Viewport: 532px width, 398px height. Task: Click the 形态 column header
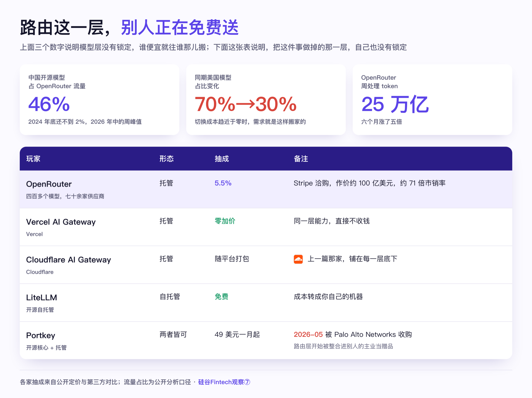pos(167,159)
